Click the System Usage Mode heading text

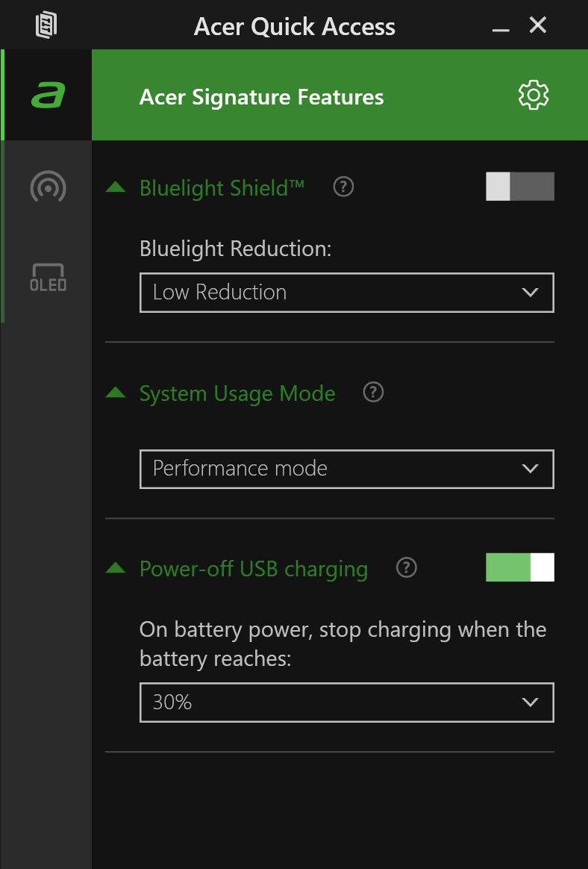click(237, 393)
